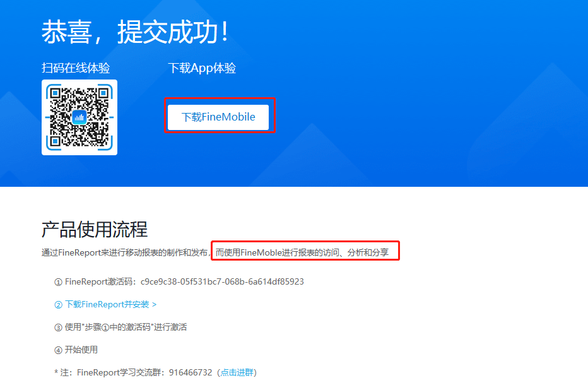Click the text 通过FineReport来进行移动报表的制作和发布
The width and height of the screenshot is (588, 390).
point(124,252)
